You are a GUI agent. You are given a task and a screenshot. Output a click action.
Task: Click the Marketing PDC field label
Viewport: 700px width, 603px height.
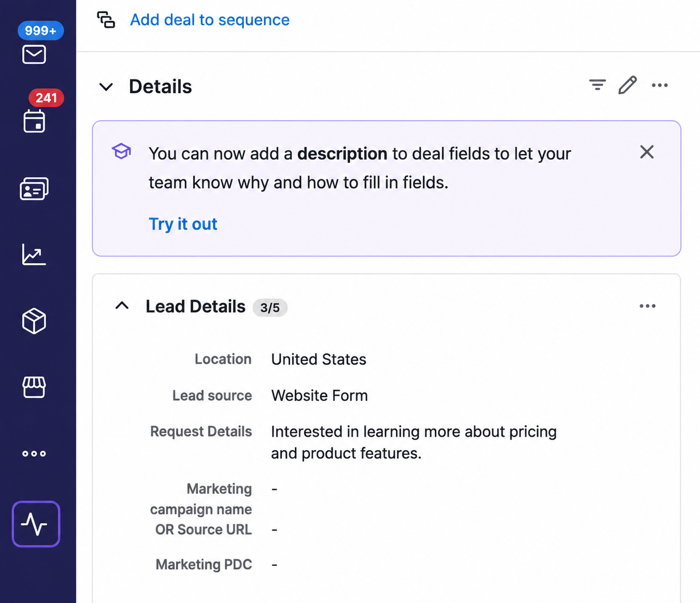coord(204,564)
